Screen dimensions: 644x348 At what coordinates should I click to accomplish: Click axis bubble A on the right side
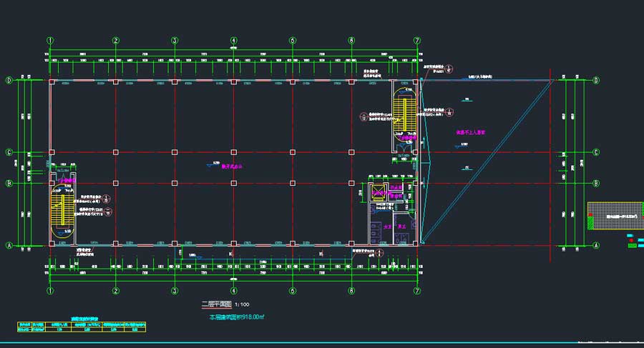click(596, 245)
